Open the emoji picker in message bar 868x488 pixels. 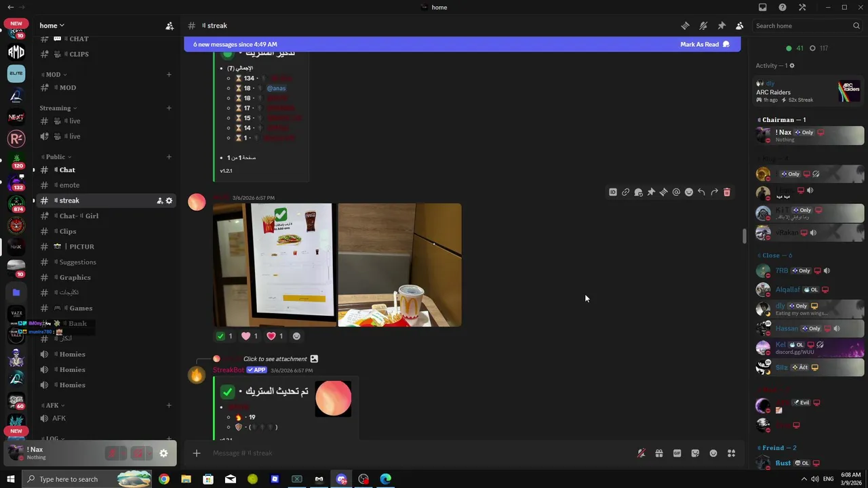point(713,453)
